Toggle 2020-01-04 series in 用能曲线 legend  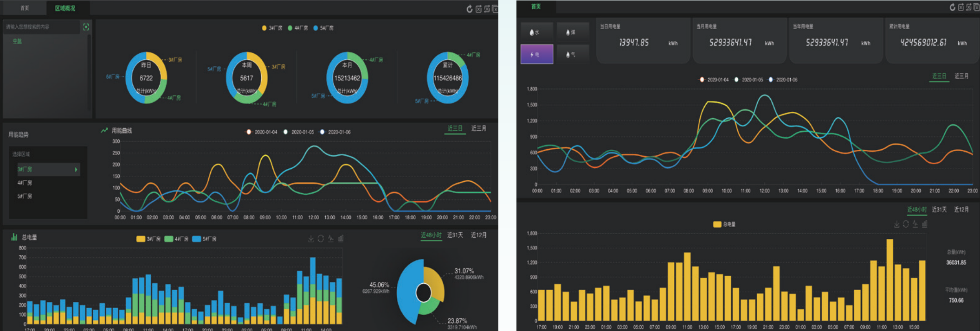click(261, 132)
